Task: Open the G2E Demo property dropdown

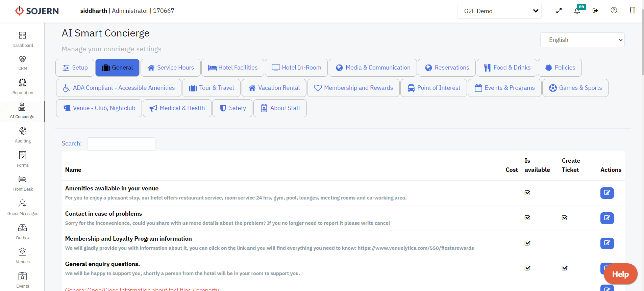Action: (499, 11)
